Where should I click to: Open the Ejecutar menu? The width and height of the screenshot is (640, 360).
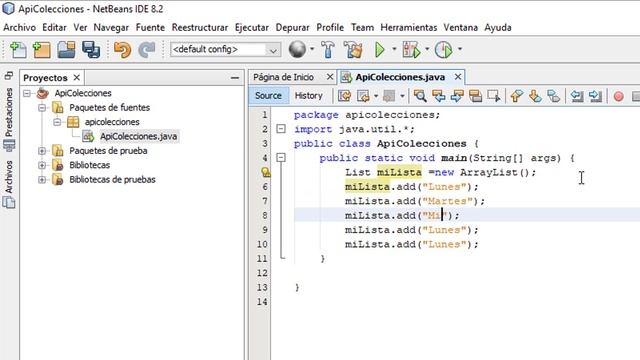(x=251, y=27)
